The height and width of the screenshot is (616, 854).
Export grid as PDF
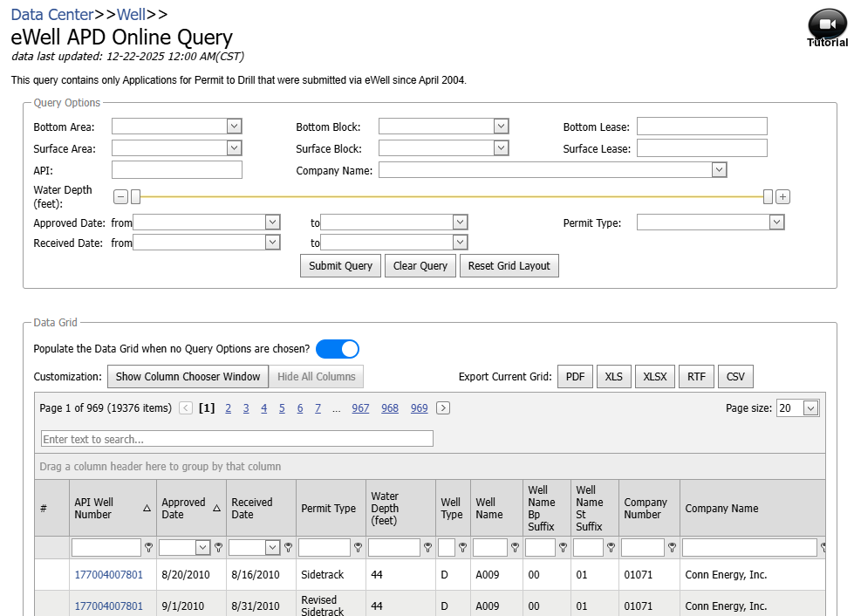point(575,376)
